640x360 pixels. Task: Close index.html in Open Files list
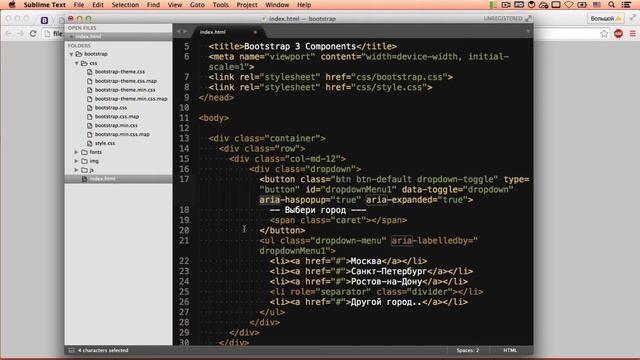click(x=71, y=36)
